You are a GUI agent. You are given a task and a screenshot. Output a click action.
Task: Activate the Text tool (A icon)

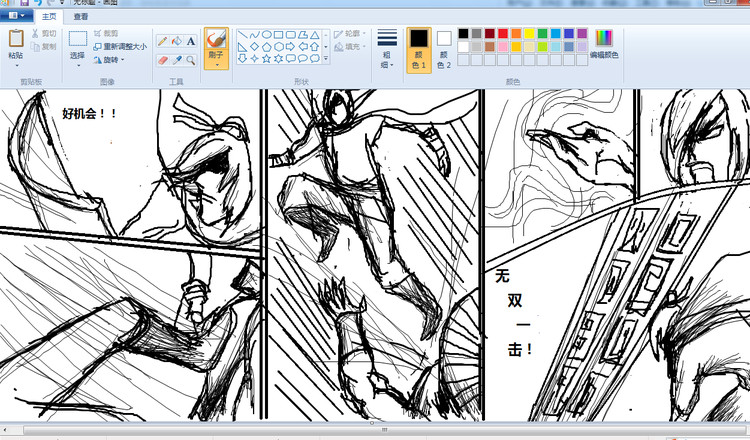click(190, 41)
